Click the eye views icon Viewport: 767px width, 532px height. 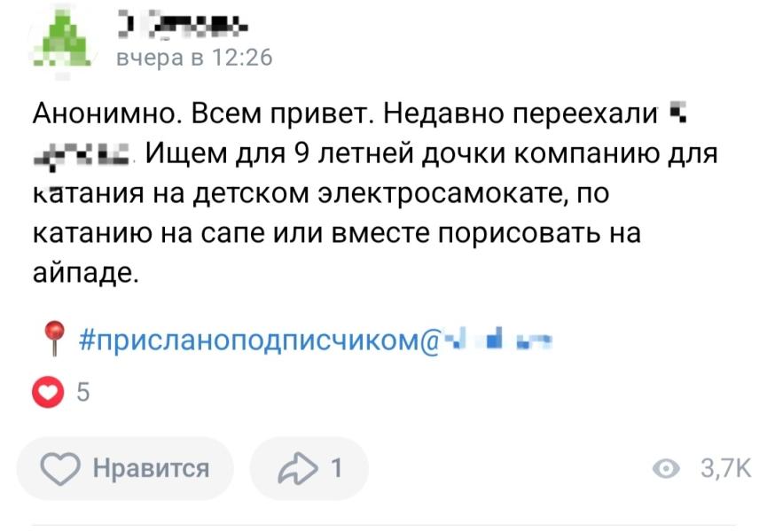point(666,468)
